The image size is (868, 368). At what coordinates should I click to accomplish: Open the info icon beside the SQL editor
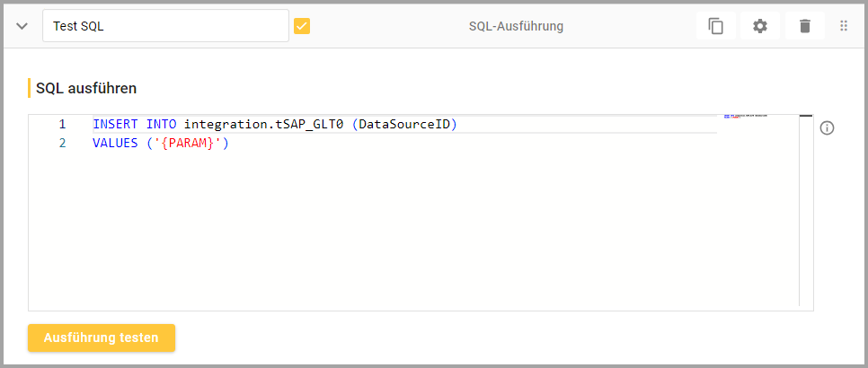(828, 128)
